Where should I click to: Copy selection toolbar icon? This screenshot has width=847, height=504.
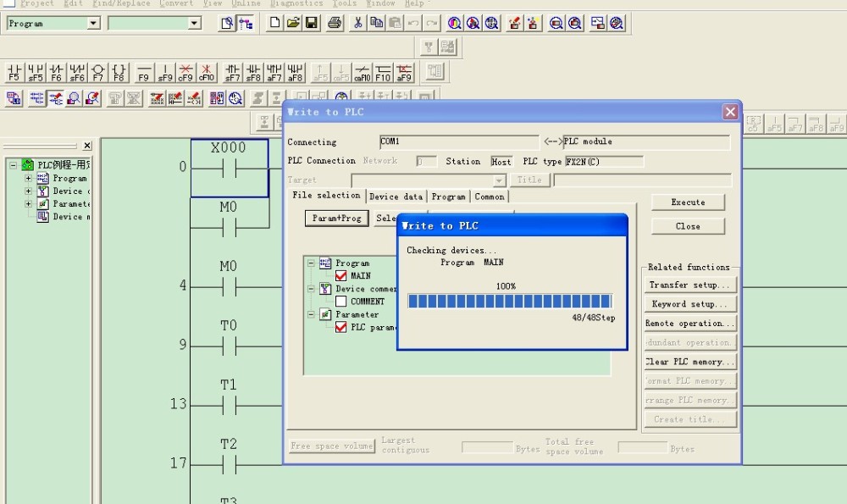tap(376, 23)
